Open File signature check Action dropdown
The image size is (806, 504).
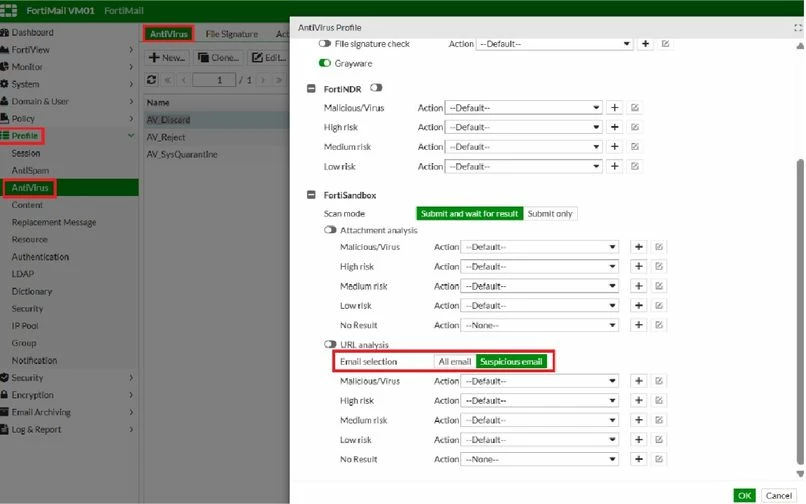tap(555, 44)
